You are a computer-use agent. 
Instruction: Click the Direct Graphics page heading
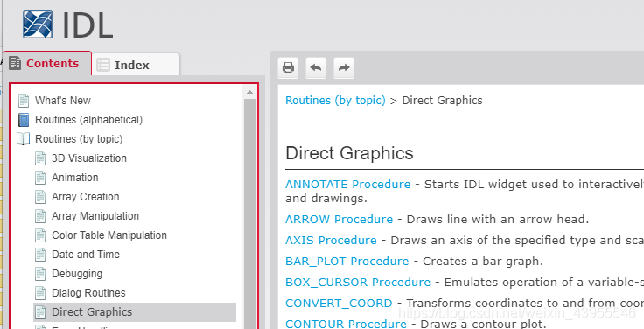pos(349,153)
